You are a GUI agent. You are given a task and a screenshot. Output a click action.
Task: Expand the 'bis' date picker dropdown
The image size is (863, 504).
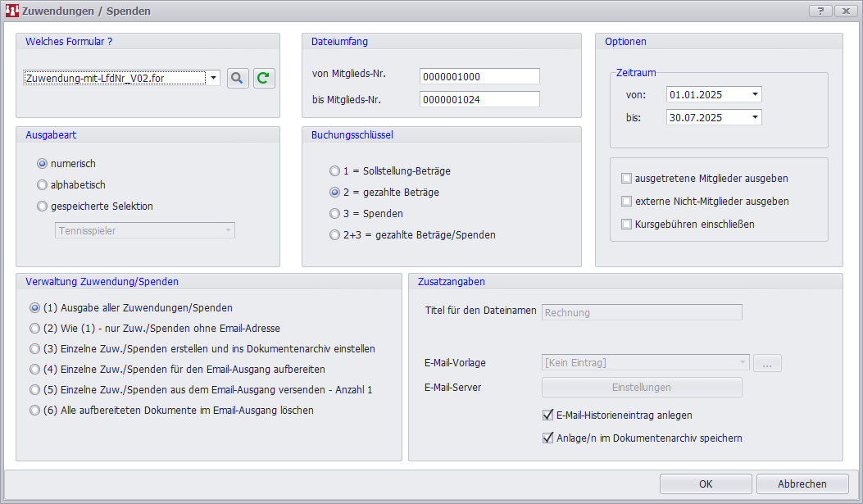(753, 117)
